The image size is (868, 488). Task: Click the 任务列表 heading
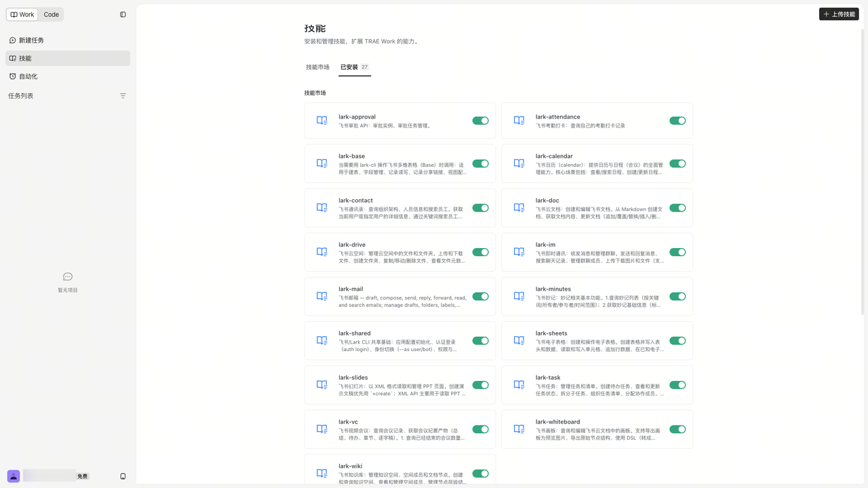[x=21, y=96]
